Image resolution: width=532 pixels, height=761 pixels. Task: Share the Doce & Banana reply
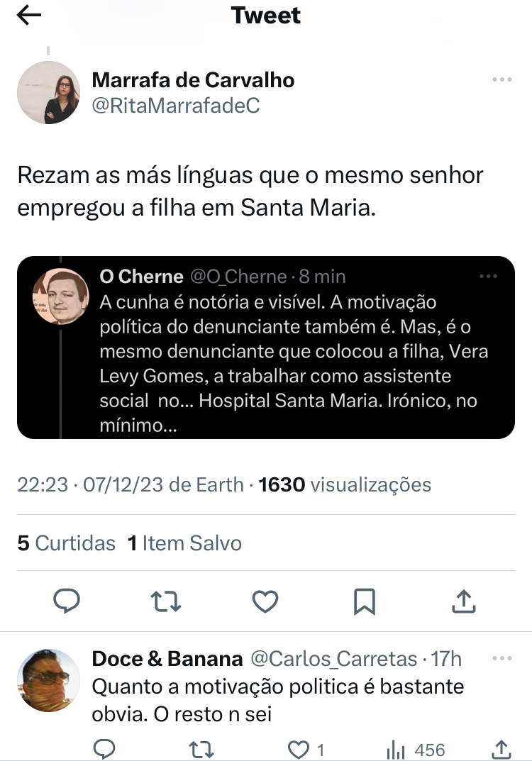[501, 748]
